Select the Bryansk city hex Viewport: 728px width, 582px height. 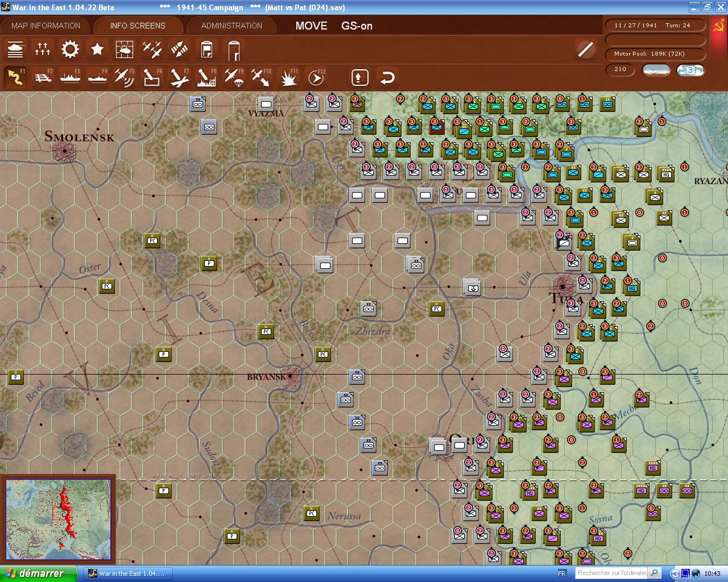pos(291,376)
